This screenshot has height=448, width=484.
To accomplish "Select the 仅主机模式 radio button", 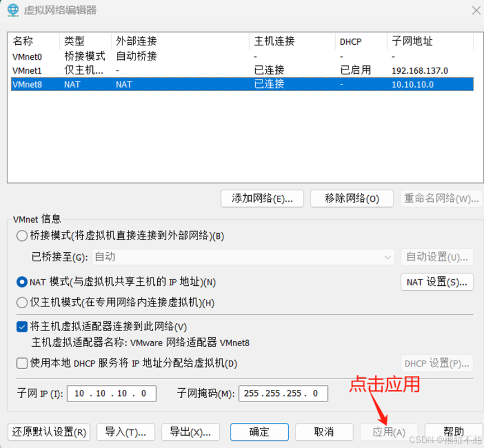I will click(22, 303).
